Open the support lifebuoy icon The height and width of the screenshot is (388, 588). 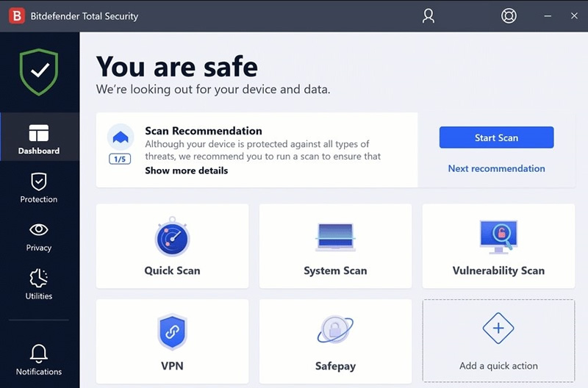pos(509,15)
